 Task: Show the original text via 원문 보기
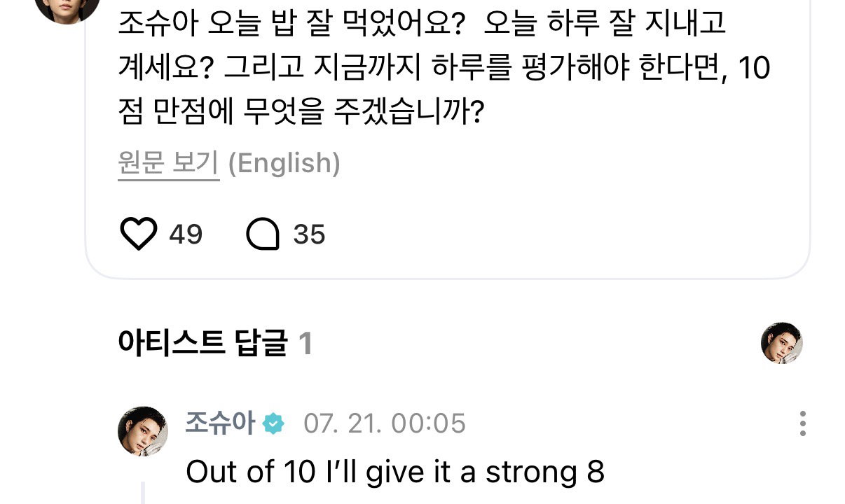(169, 163)
